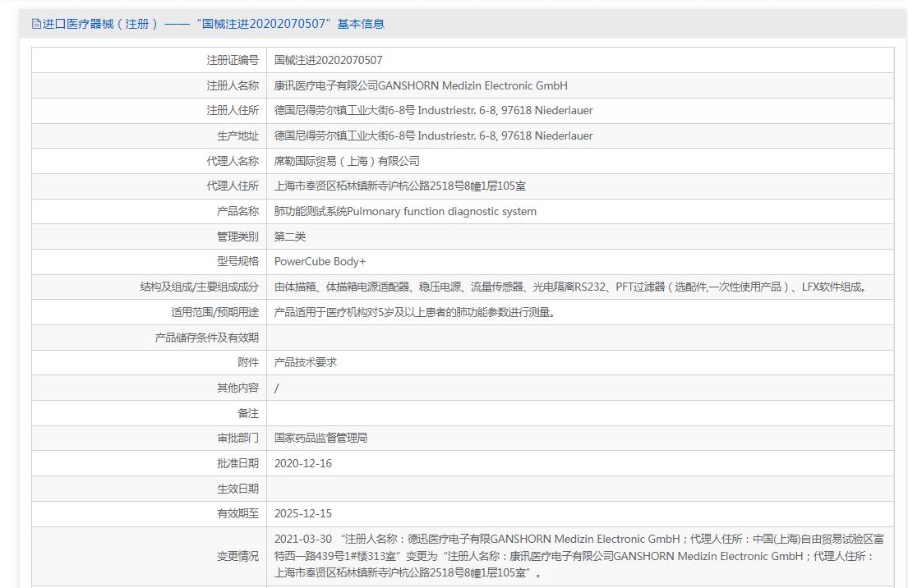Click the 型号规格 label
The height and width of the screenshot is (588, 908).
pyautogui.click(x=238, y=262)
